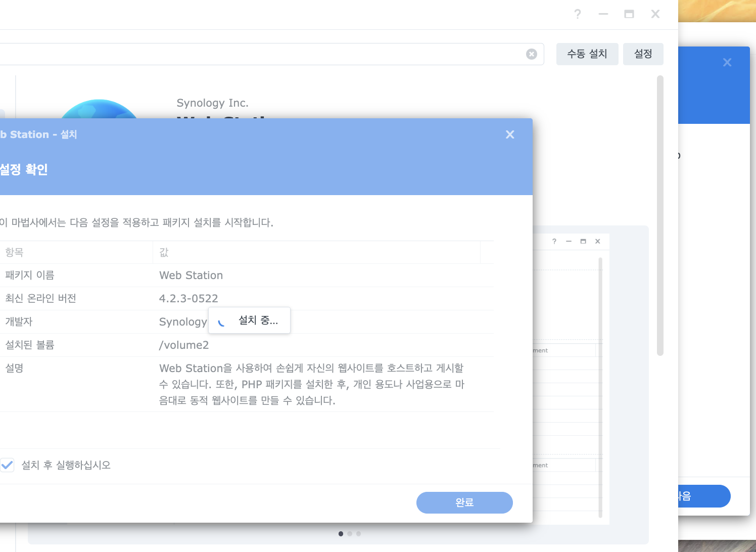Open Package Center 설정
756x552 pixels.
(x=643, y=54)
